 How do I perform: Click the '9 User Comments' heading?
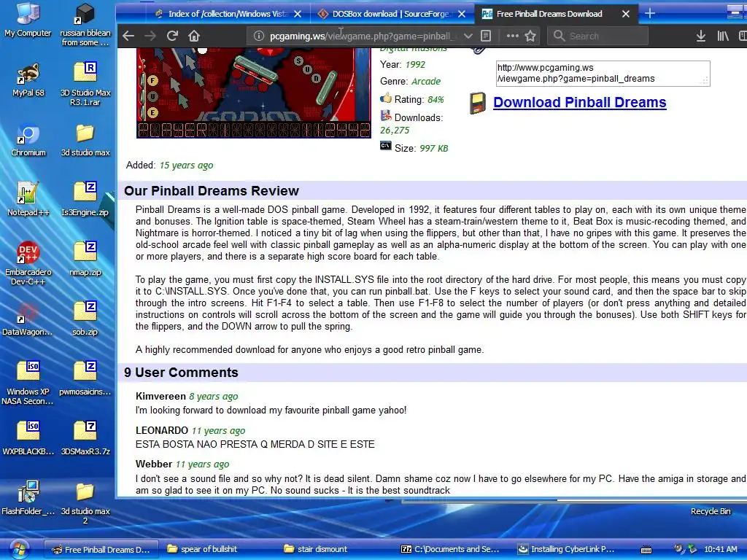[181, 373]
